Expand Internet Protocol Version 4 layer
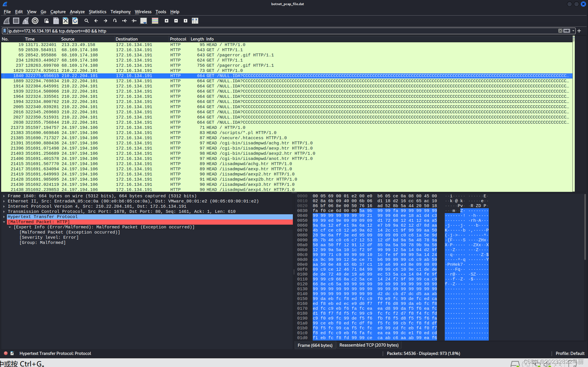The width and height of the screenshot is (588, 367). tap(4, 206)
